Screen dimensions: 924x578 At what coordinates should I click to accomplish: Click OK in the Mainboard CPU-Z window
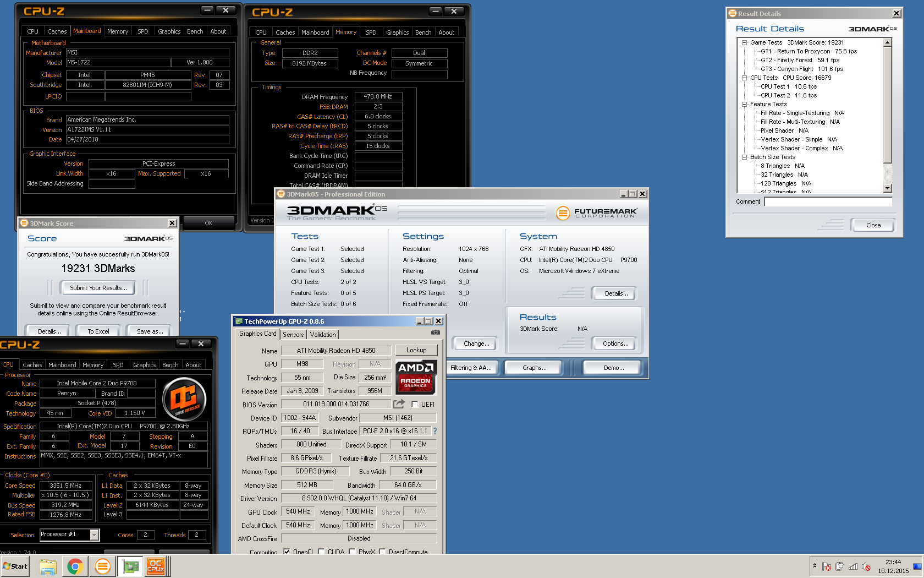pos(208,223)
